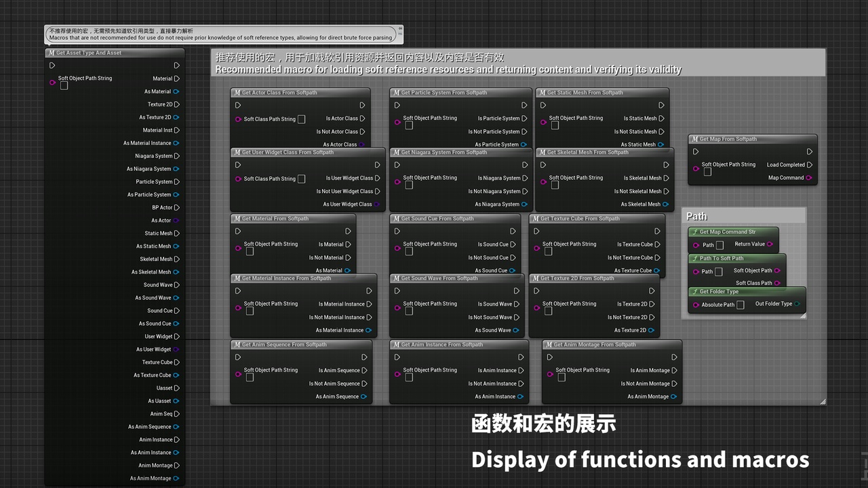This screenshot has width=868, height=488.
Task: Click the Is Not Anim Sequence exec pin
Action: tap(364, 384)
